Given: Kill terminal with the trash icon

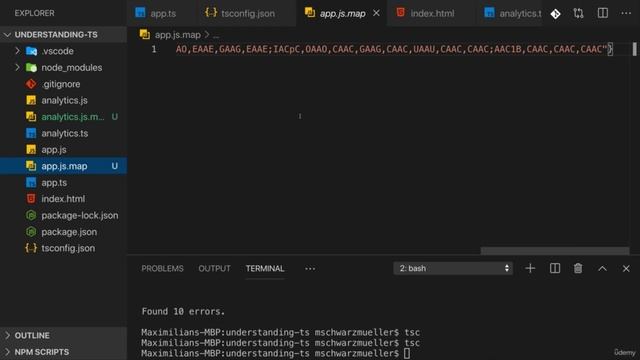Looking at the screenshot, I should pos(578,268).
